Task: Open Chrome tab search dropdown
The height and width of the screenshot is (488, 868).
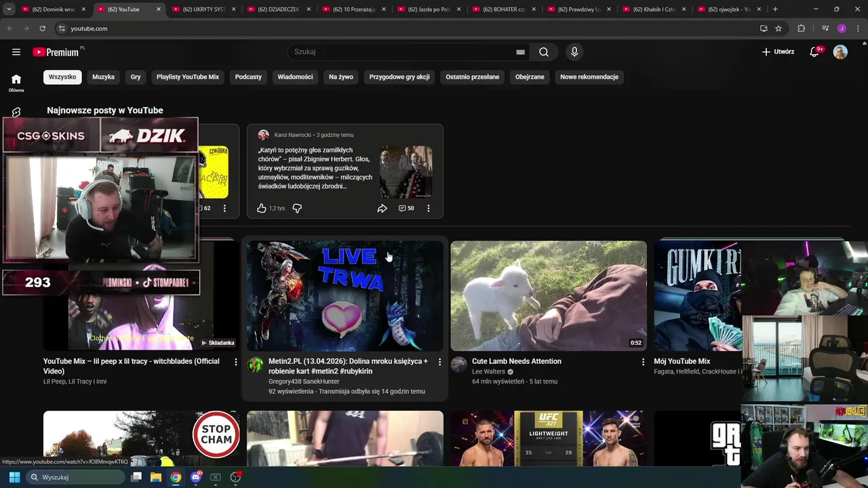Action: coord(9,9)
